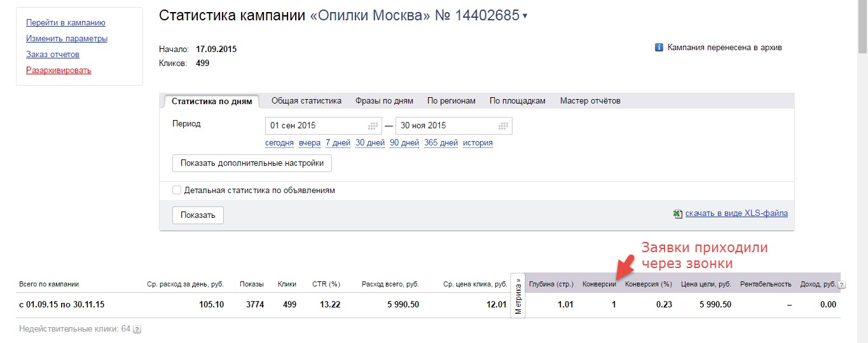Click the Ср. цена клика value 12.01
868x343 pixels.
coord(496,305)
